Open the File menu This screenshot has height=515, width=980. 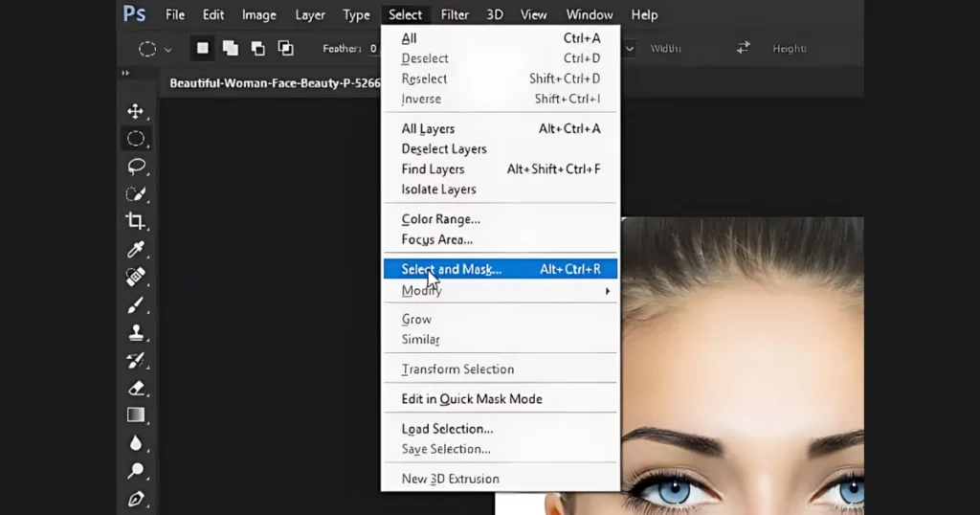tap(175, 14)
